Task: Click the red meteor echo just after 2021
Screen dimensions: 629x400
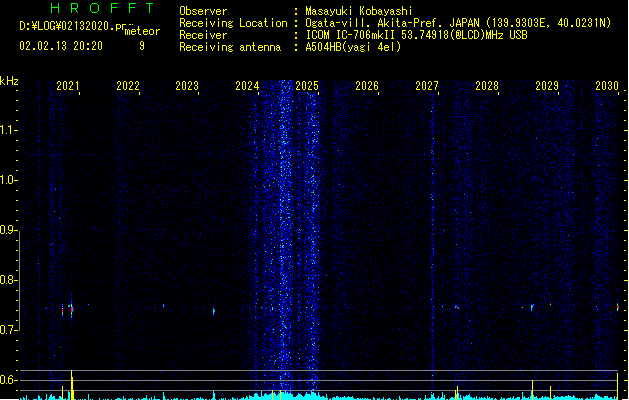Action: (x=72, y=309)
